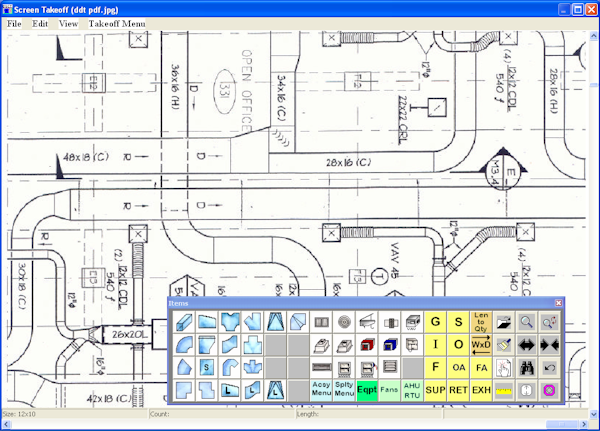This screenshot has height=431, width=600.
Task: Toggle the SUP supply button
Action: [435, 390]
